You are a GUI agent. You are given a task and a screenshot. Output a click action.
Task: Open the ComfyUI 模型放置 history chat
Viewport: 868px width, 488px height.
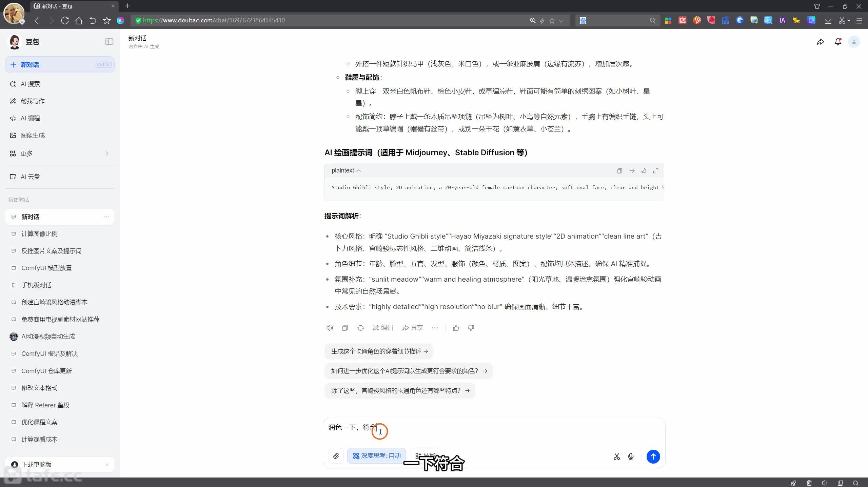[x=60, y=268]
